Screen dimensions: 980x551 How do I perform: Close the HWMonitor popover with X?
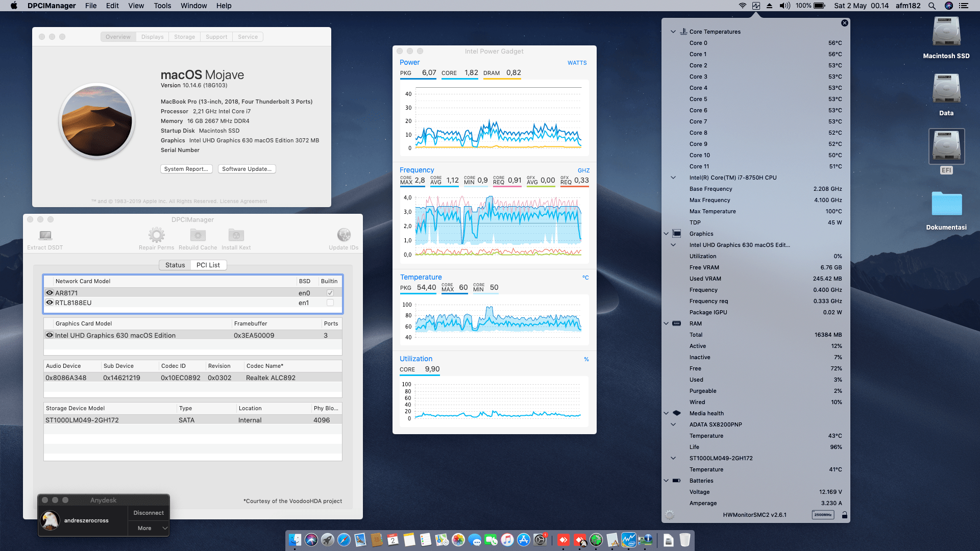(x=845, y=23)
